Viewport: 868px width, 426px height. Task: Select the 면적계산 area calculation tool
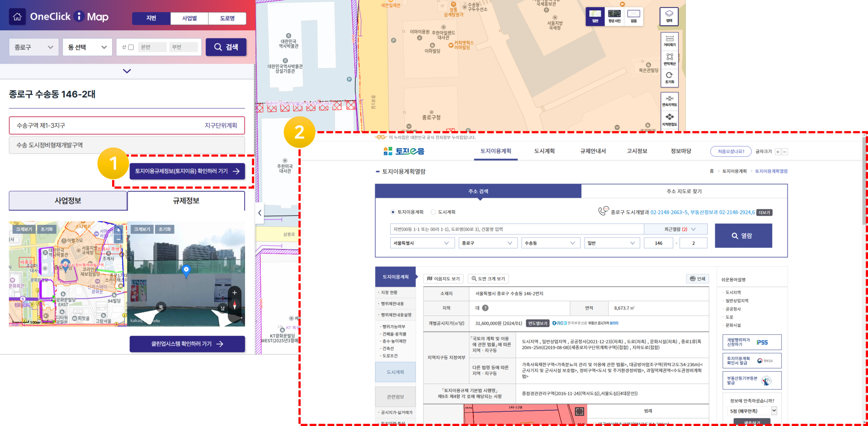pyautogui.click(x=670, y=59)
